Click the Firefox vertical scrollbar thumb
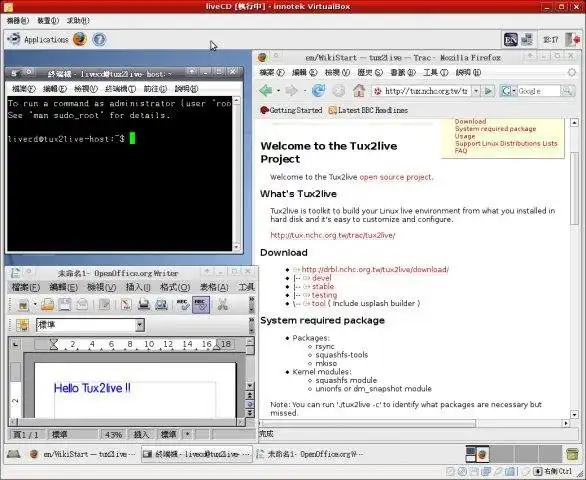 [x=574, y=188]
